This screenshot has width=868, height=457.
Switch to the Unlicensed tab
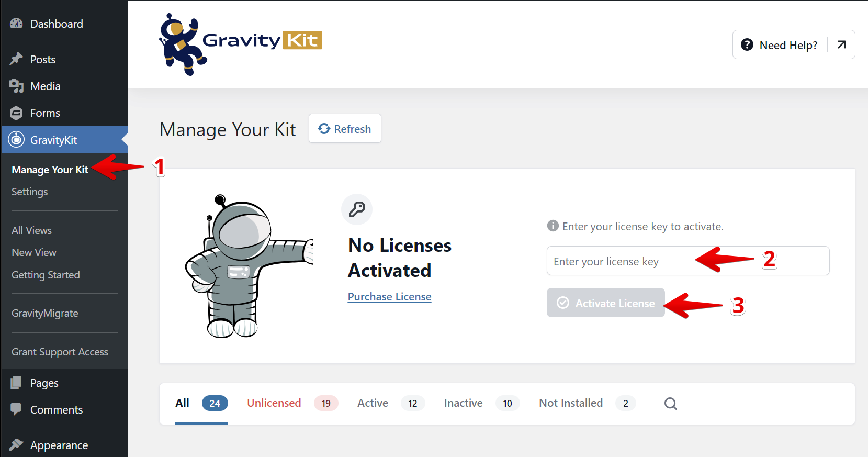(274, 403)
